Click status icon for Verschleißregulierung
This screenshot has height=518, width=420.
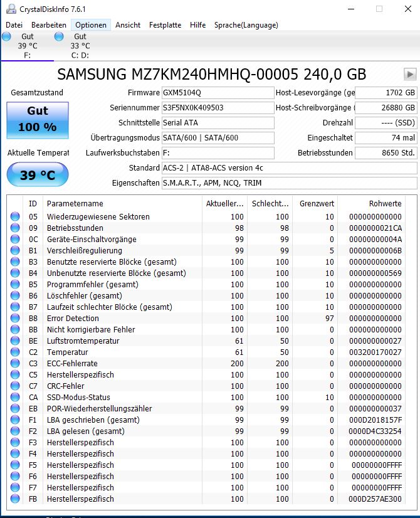15,250
